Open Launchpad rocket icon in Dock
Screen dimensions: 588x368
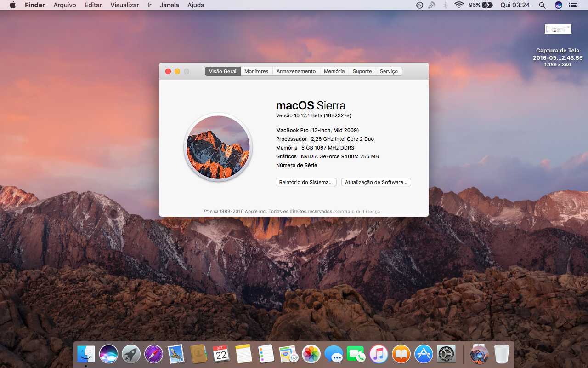(x=131, y=354)
